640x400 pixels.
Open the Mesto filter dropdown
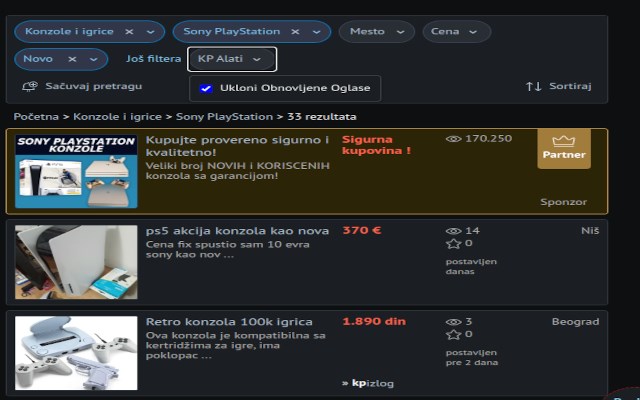tap(377, 31)
